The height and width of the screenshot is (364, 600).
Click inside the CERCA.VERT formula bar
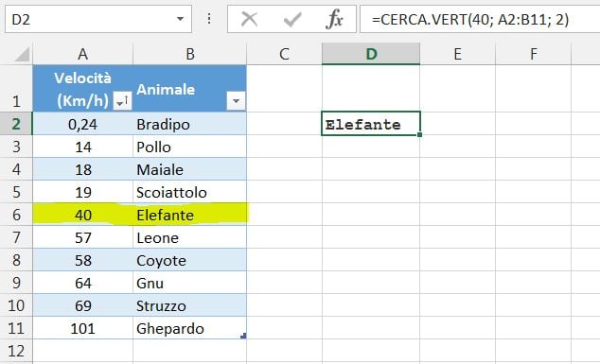click(480, 19)
